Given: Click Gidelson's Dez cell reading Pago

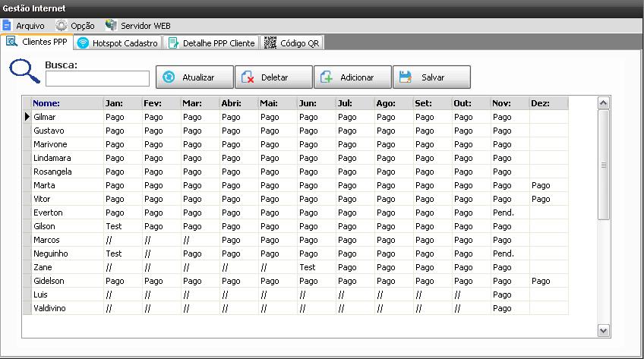Looking at the screenshot, I should (x=549, y=281).
